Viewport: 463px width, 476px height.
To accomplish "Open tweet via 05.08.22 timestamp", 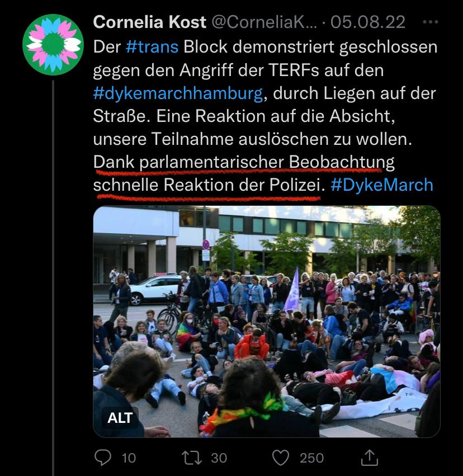I will point(368,22).
